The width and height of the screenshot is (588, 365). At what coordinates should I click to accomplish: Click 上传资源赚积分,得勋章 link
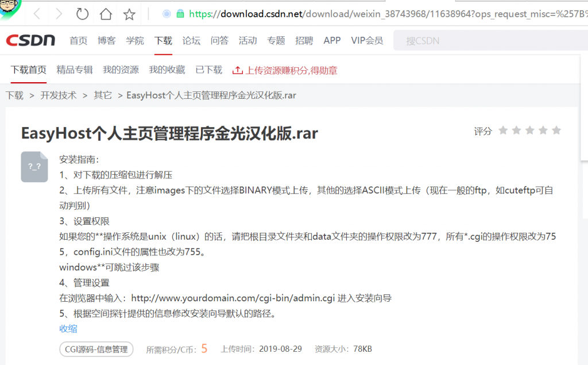291,70
